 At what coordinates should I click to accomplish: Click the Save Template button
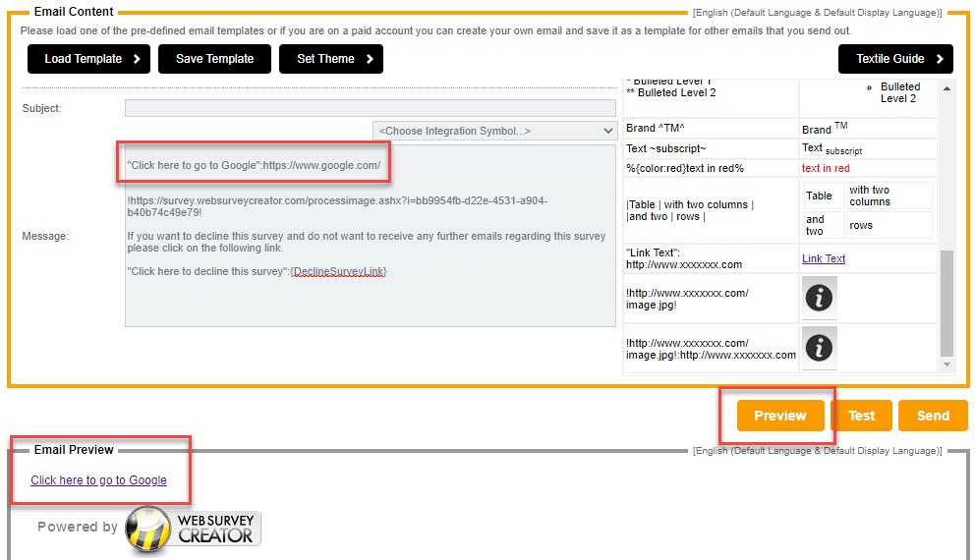[x=214, y=59]
